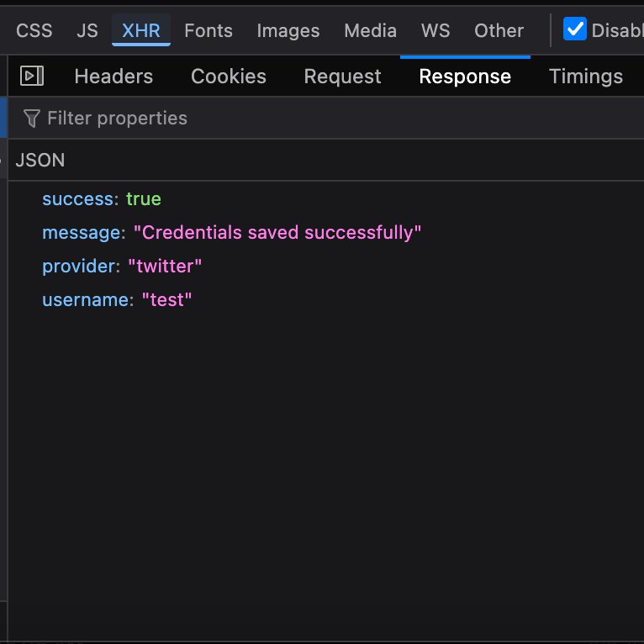Filter requests by WS
This screenshot has height=644, width=644.
(435, 30)
